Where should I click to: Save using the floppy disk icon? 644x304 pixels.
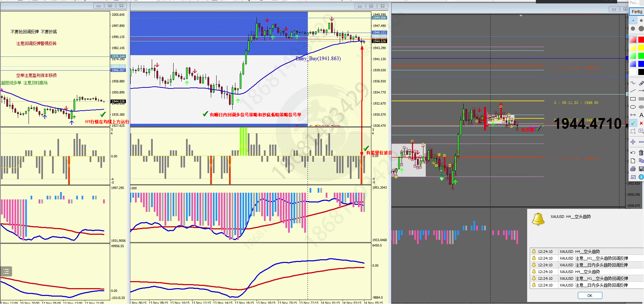[641, 169]
